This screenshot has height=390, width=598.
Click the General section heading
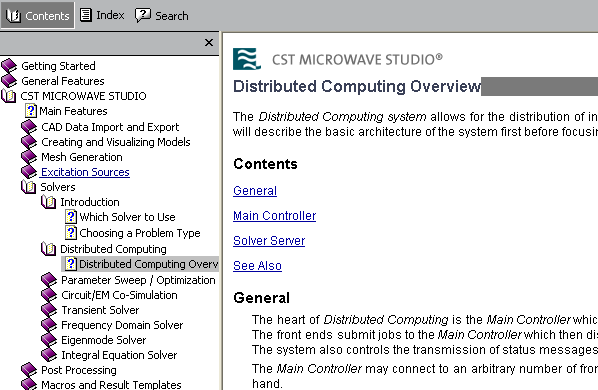(262, 298)
